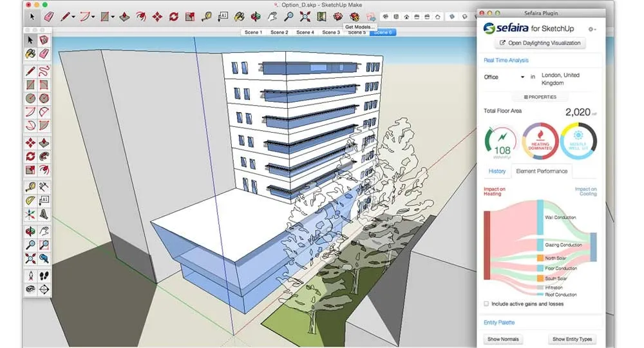This screenshot has width=644, height=348.
Task: Click the Wall Conduction label in chart
Action: tap(560, 217)
